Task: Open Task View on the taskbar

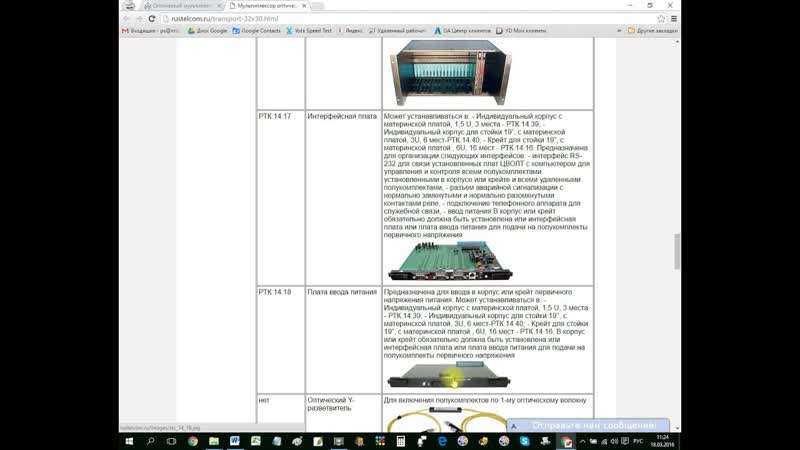Action: pyautogui.click(x=171, y=441)
